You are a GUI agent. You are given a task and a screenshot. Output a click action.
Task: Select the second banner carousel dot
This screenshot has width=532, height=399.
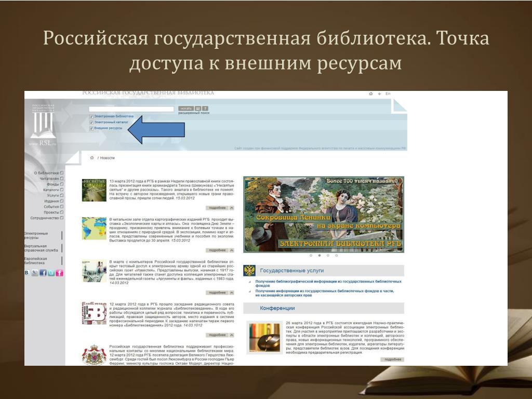coord(320,256)
